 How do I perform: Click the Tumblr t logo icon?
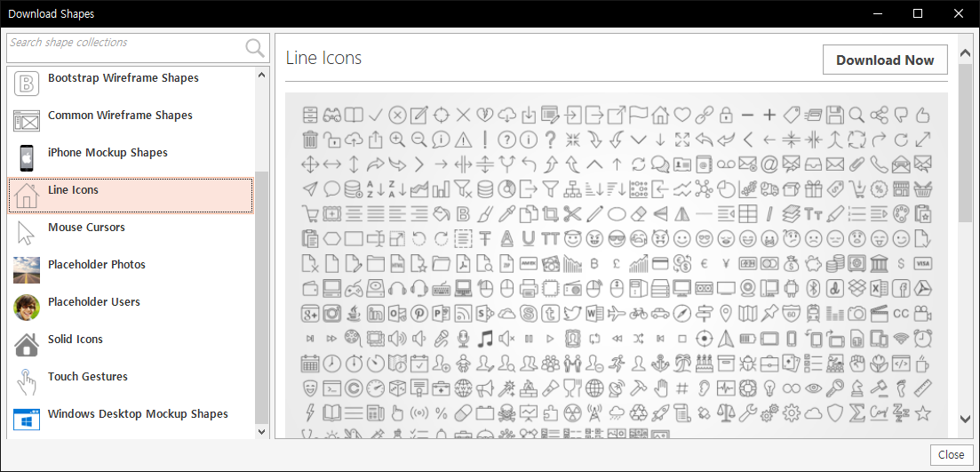tap(551, 314)
